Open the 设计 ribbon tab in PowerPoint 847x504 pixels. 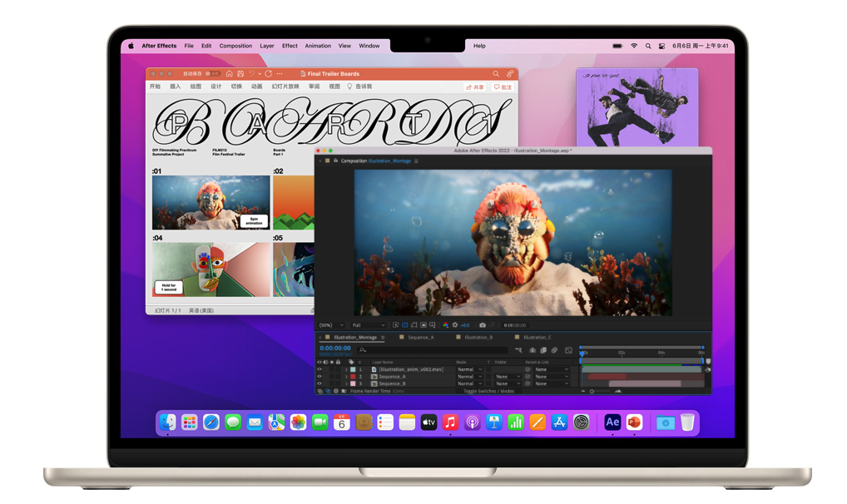pos(216,86)
